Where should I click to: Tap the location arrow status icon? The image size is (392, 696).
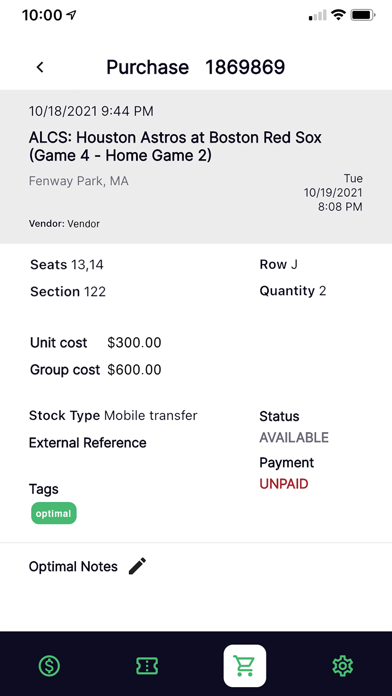click(x=71, y=16)
